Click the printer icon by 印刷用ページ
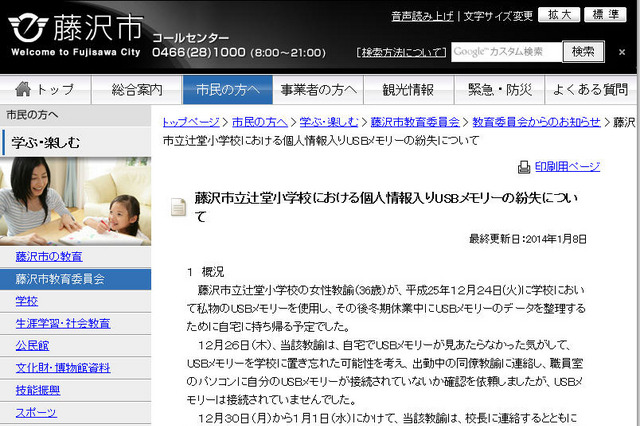The width and height of the screenshot is (640, 426). [524, 167]
